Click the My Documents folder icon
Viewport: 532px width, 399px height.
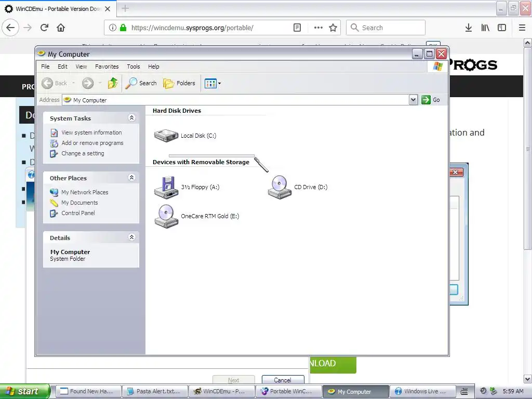click(x=54, y=203)
